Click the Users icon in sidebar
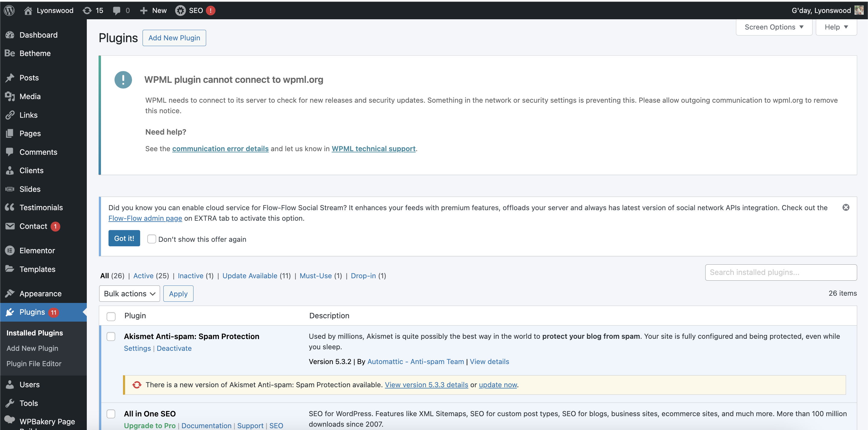The height and width of the screenshot is (430, 868). click(x=10, y=385)
